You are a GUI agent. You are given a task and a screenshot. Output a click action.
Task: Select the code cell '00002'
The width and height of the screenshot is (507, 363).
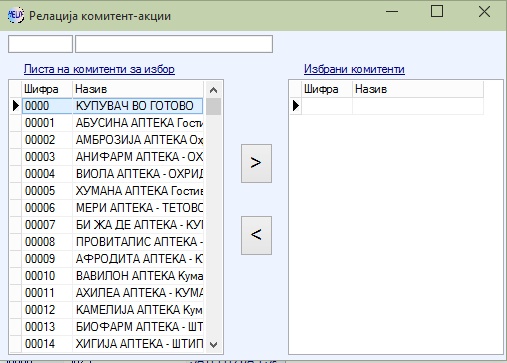click(47, 140)
